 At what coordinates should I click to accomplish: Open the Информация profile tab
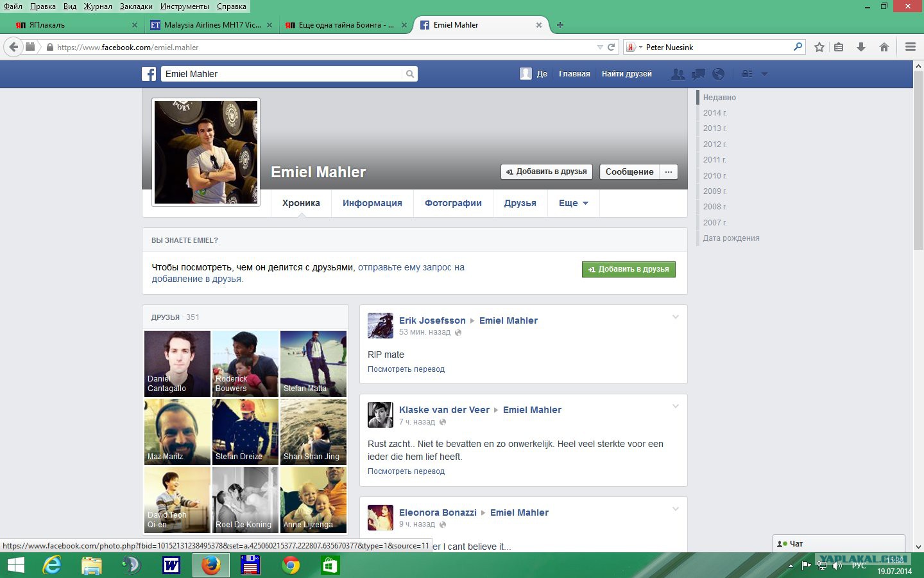point(372,203)
